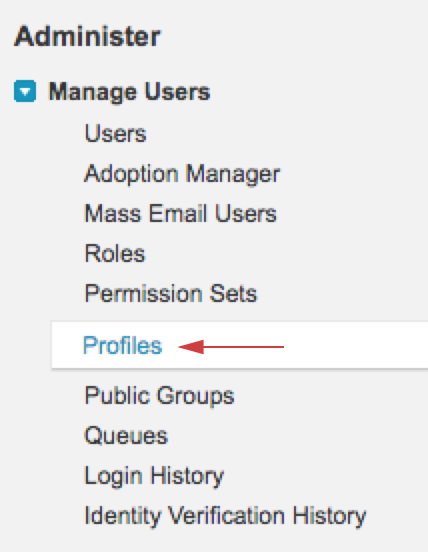The image size is (428, 552).
Task: Click the Manage Users section label
Action: point(129,92)
